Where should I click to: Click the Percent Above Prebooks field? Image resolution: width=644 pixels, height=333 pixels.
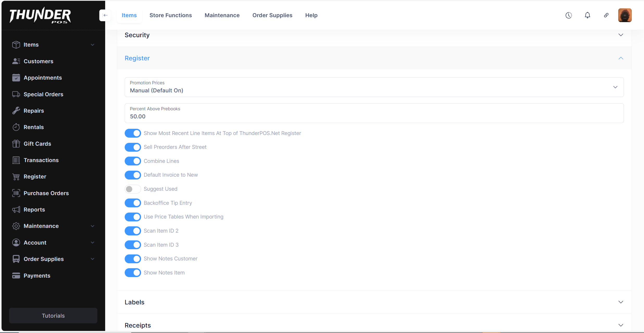click(374, 113)
